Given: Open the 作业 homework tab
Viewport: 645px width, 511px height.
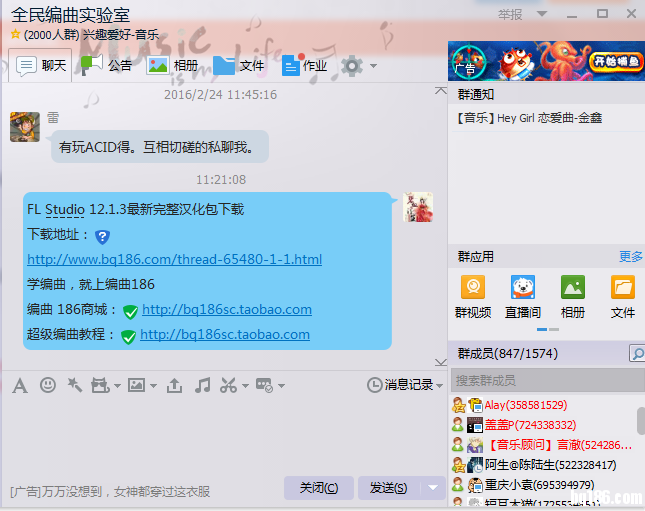Looking at the screenshot, I should 305,65.
